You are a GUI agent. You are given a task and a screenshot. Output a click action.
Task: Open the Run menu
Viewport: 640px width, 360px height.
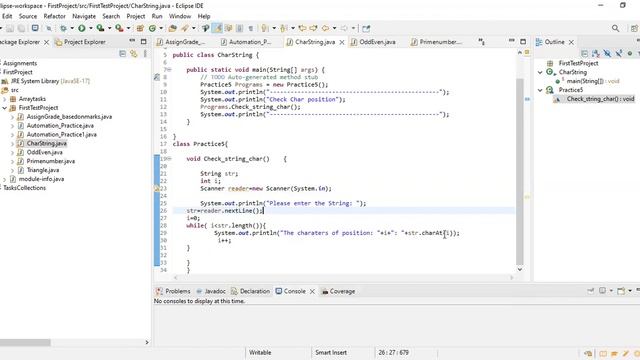[x=157, y=16]
